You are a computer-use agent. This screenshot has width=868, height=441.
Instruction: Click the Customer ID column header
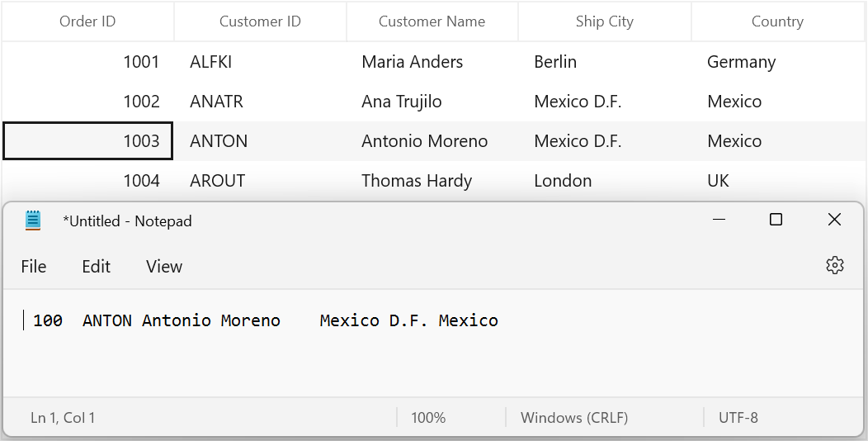pyautogui.click(x=260, y=21)
